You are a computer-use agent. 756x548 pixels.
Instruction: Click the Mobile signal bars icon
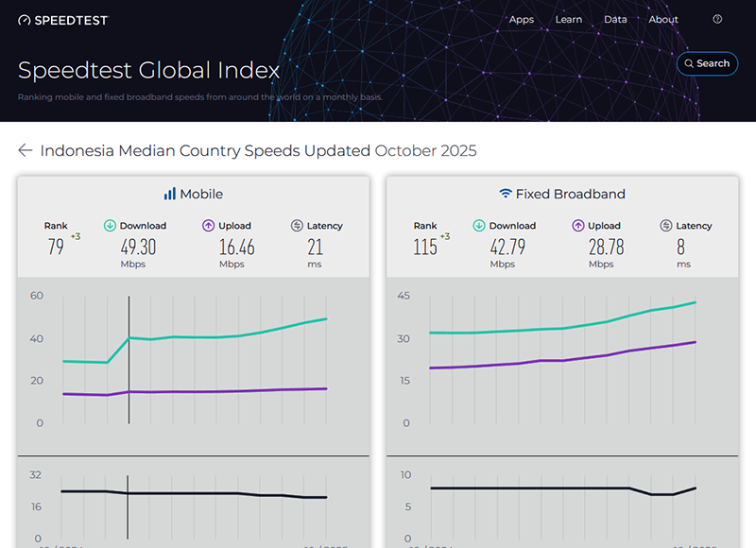tap(169, 194)
